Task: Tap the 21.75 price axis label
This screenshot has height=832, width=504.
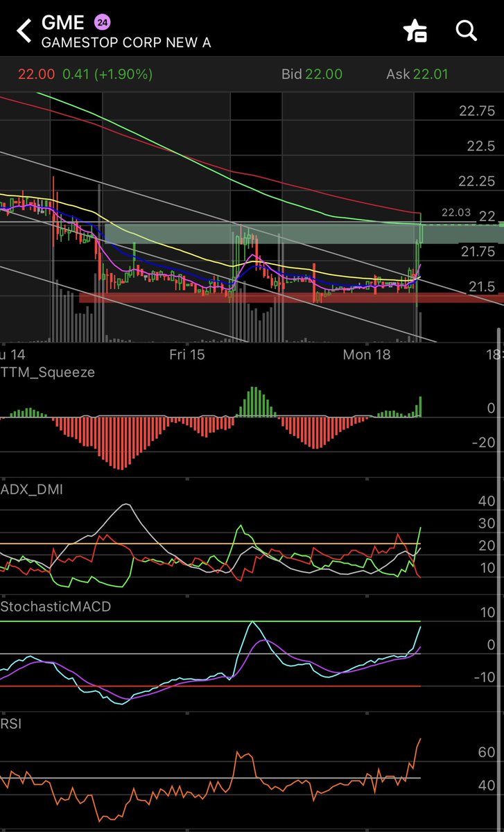Action: (478, 252)
